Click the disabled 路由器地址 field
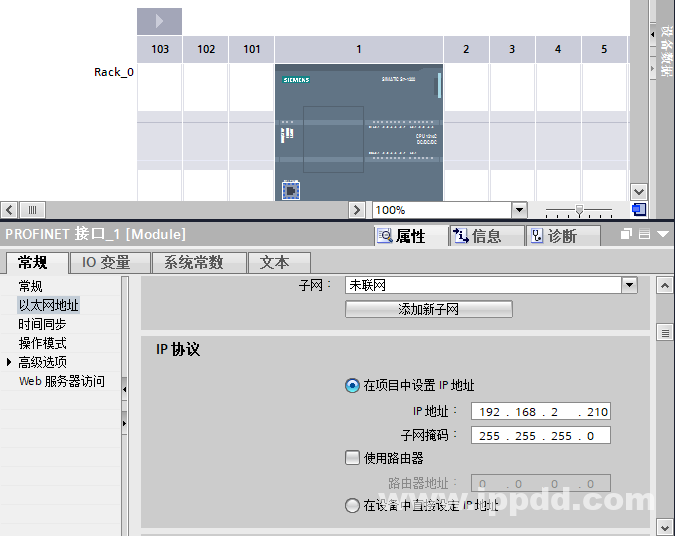The width and height of the screenshot is (675, 536). point(541,483)
